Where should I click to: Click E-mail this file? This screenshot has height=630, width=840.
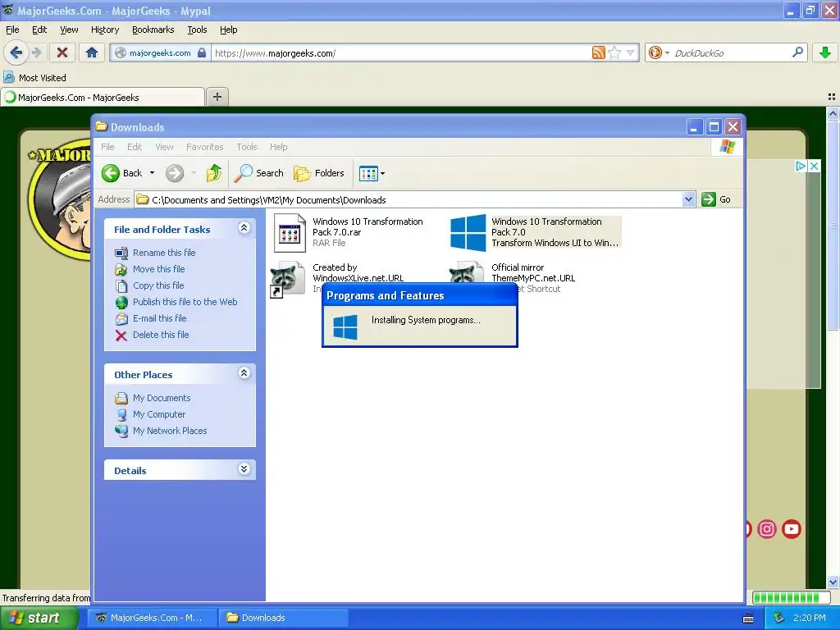pos(160,318)
